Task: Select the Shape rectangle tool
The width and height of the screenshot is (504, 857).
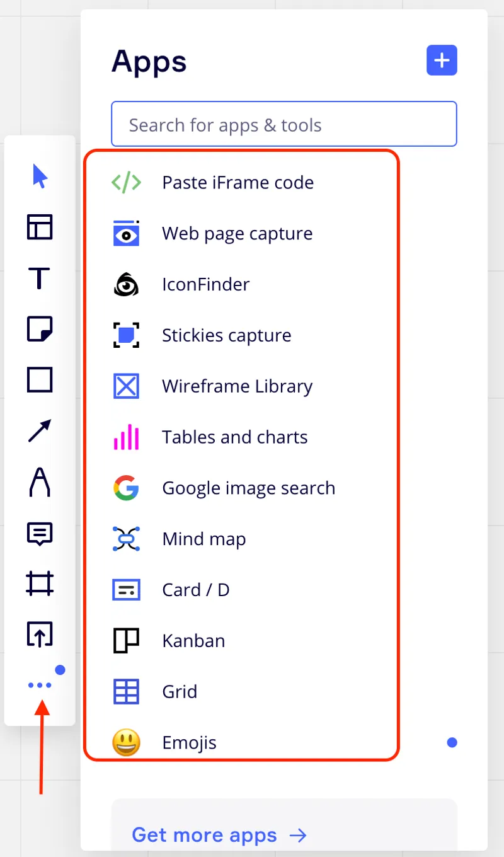Action: 40,380
